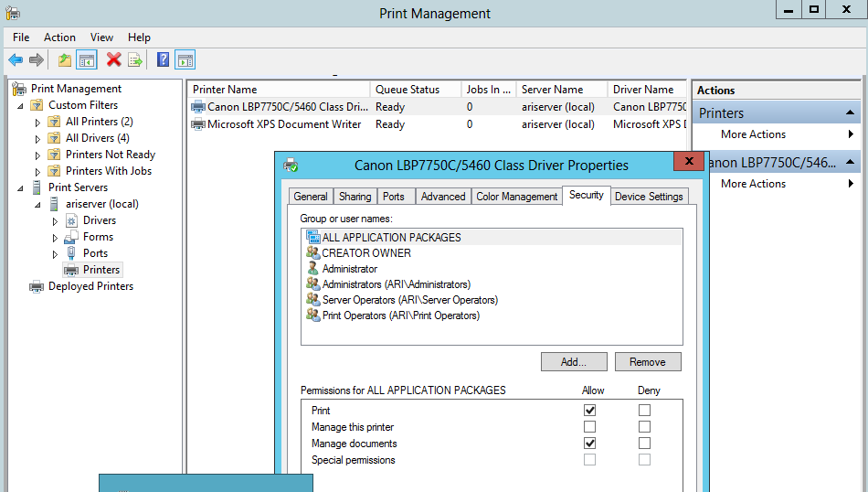The width and height of the screenshot is (868, 492).
Task: Open More Actions submenu under Canon printer
Action: click(x=851, y=184)
